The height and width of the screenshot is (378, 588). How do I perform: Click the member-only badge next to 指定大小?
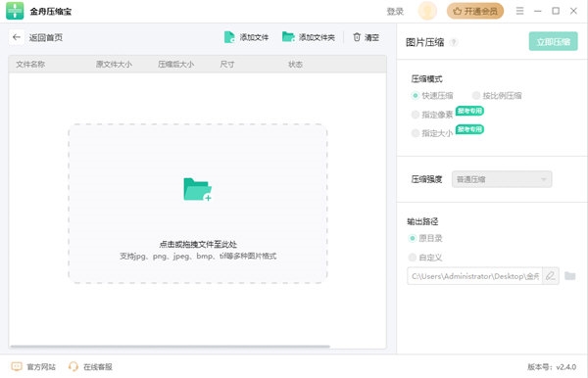469,129
